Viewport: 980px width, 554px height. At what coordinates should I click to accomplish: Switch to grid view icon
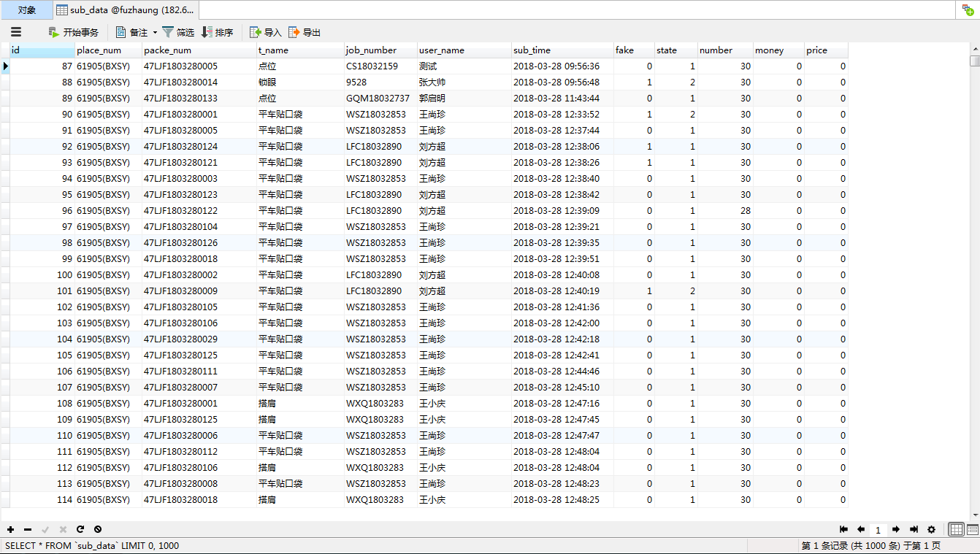coord(956,529)
